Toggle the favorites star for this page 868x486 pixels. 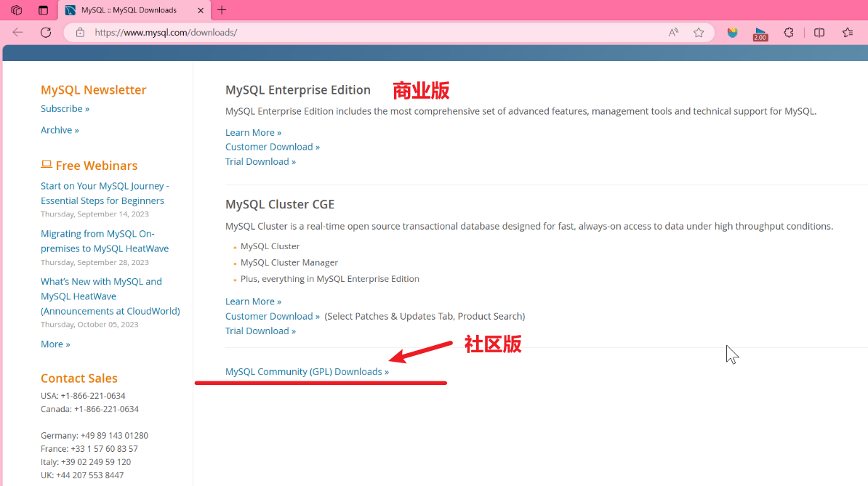(699, 32)
